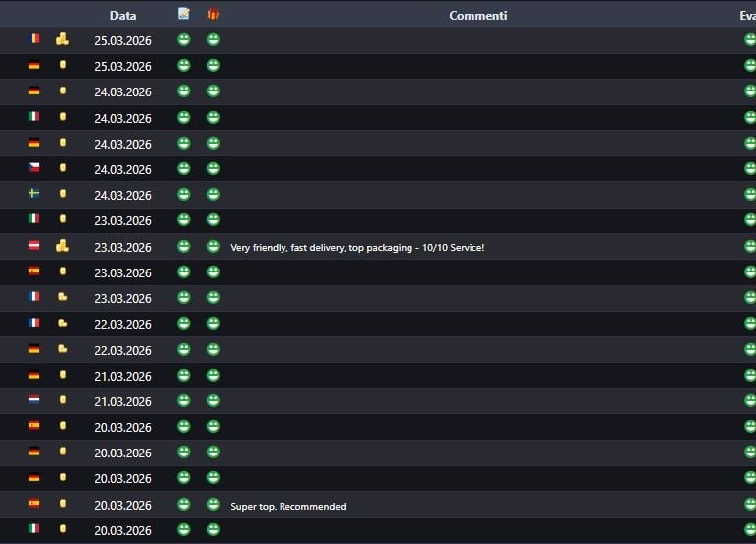756x544 pixels.
Task: Click the French flag on the 22.03.2026 row
Action: pos(33,323)
